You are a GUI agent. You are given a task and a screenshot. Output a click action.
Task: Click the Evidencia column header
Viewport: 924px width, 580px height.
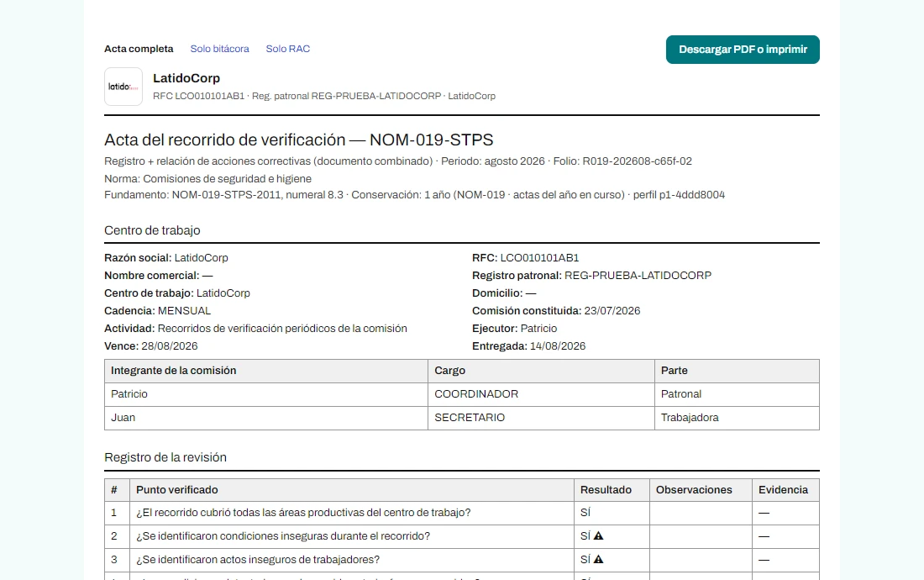point(785,490)
